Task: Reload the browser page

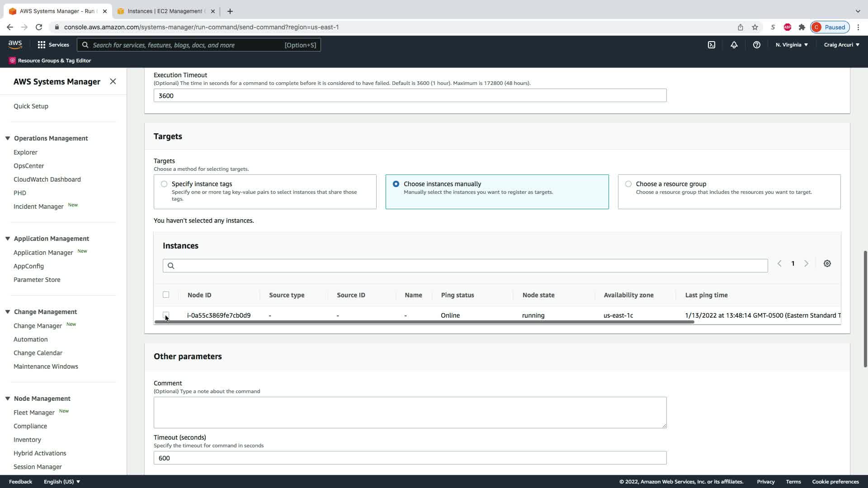Action: tap(39, 27)
